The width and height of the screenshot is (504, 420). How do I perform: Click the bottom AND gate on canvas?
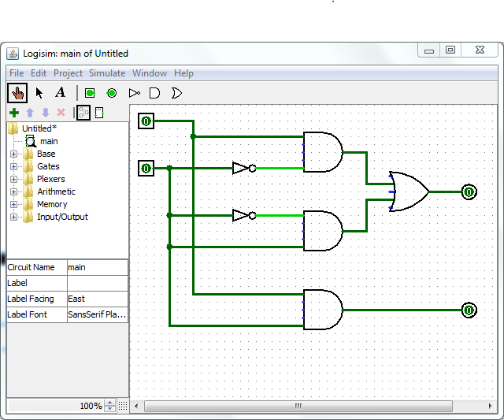pyautogui.click(x=323, y=310)
